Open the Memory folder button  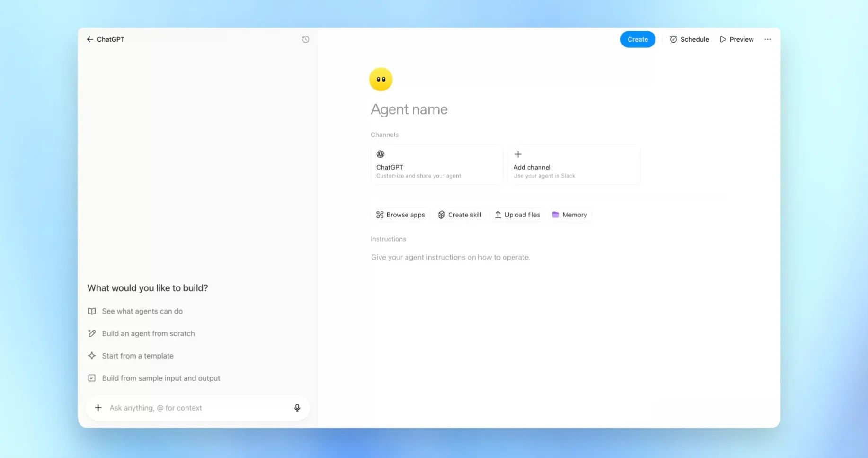point(569,215)
